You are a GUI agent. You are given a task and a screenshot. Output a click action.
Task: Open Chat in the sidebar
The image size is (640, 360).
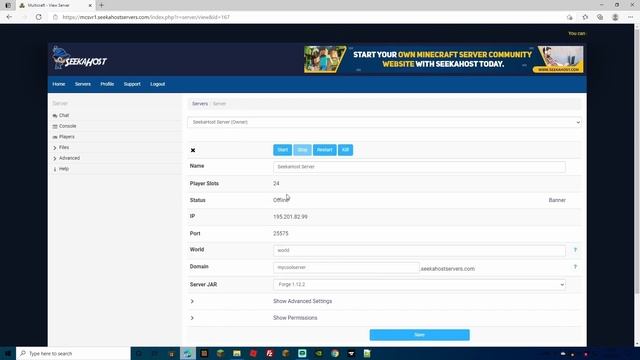64,116
